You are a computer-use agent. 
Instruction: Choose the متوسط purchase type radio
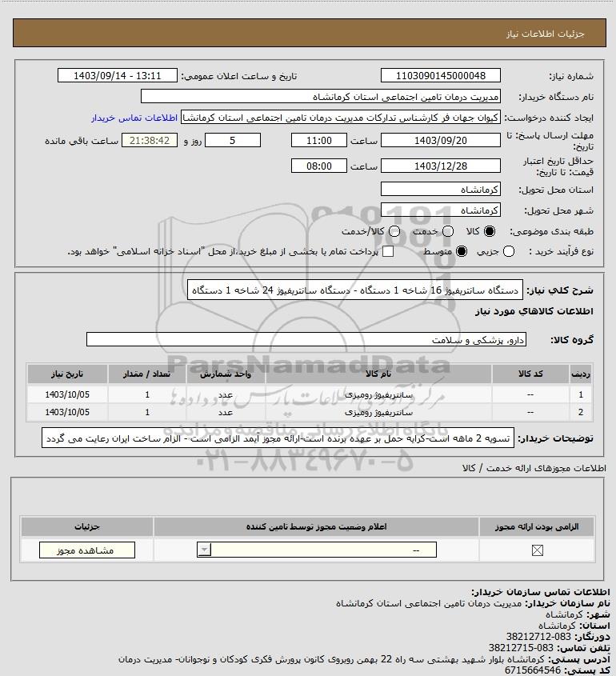[x=462, y=251]
